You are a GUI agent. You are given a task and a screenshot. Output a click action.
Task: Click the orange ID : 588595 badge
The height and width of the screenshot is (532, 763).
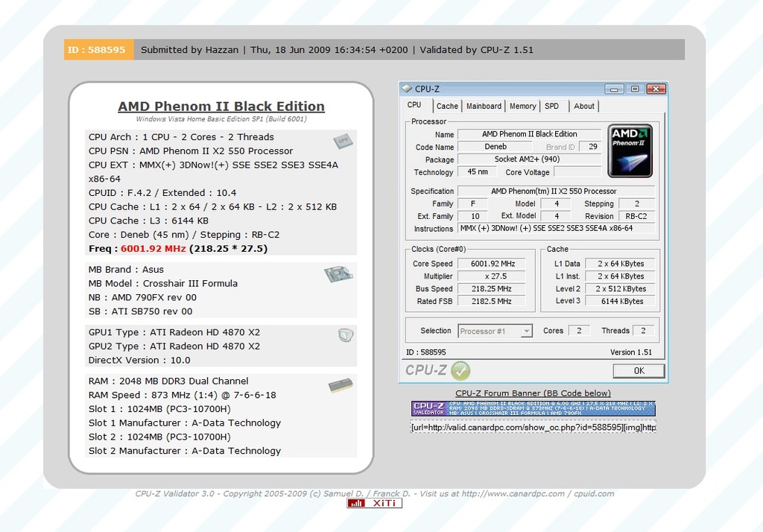pyautogui.click(x=99, y=50)
